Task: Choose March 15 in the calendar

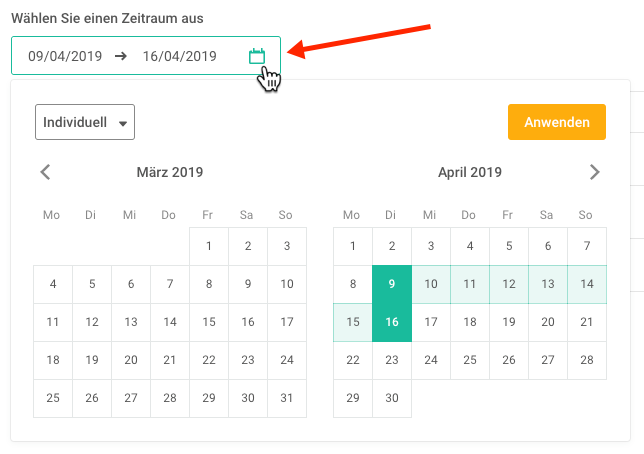Action: (x=209, y=322)
